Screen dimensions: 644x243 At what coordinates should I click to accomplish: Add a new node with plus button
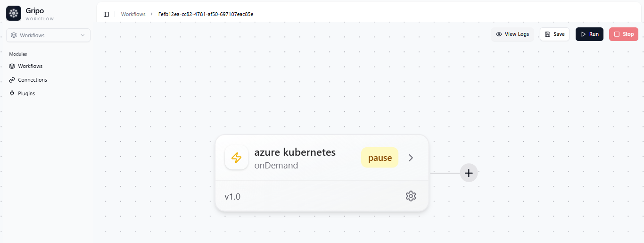pos(469,173)
